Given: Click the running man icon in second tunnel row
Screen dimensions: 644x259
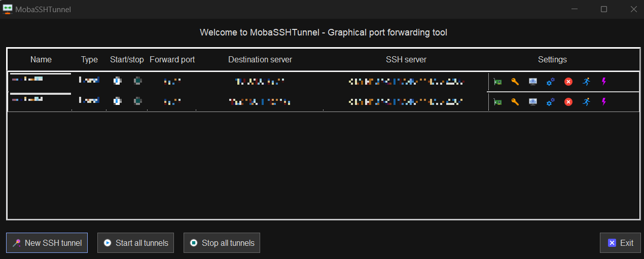Looking at the screenshot, I should [x=586, y=102].
